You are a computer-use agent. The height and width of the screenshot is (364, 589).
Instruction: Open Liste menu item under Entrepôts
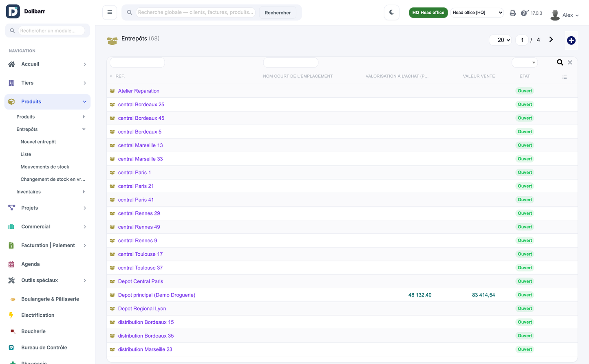click(26, 154)
